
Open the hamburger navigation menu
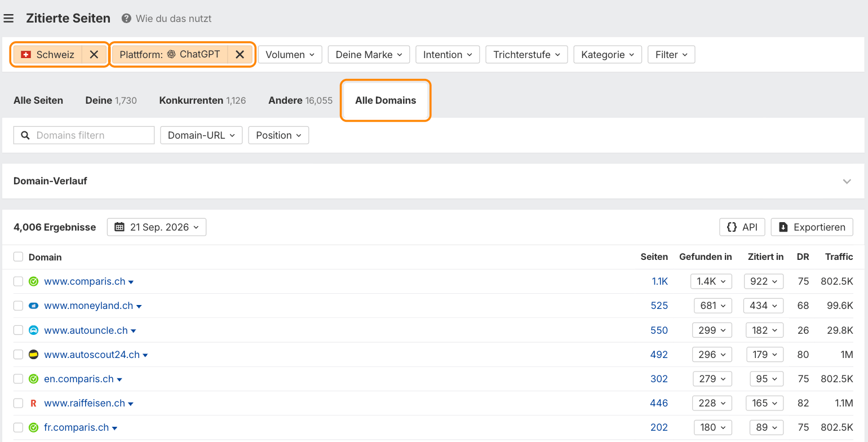click(8, 19)
